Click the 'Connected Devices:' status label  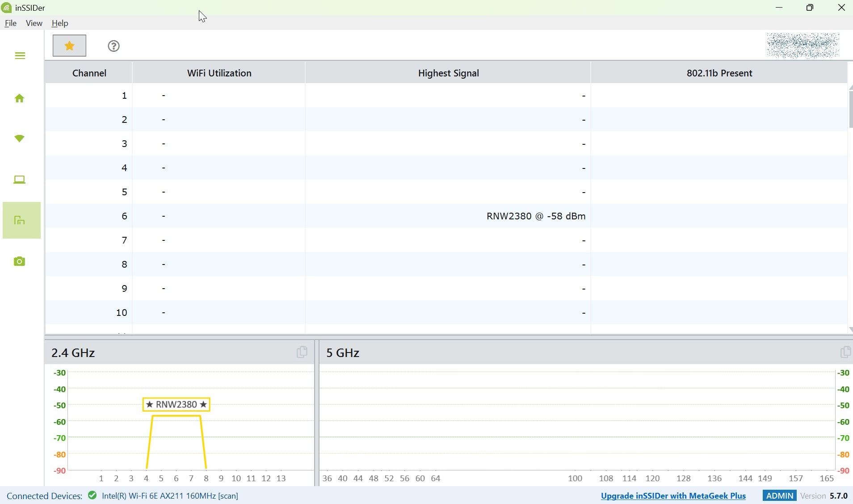(x=44, y=496)
